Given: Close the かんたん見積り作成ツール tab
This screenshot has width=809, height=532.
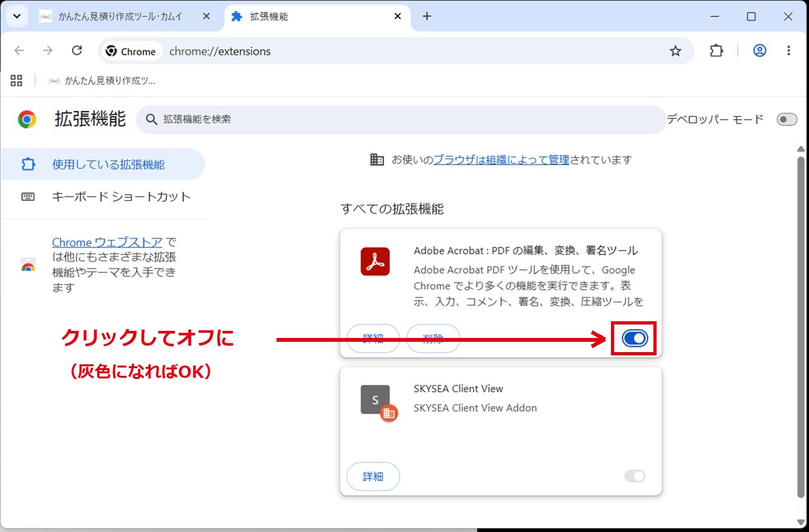Looking at the screenshot, I should coord(206,16).
